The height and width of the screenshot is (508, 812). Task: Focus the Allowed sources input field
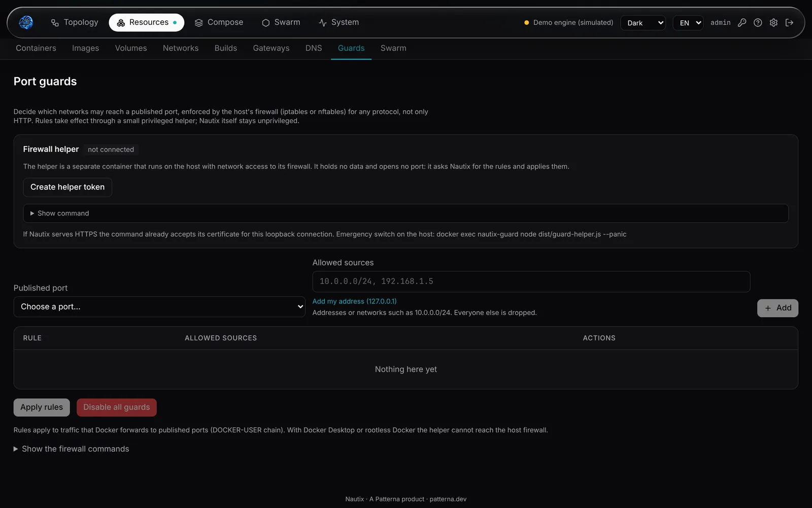point(531,281)
